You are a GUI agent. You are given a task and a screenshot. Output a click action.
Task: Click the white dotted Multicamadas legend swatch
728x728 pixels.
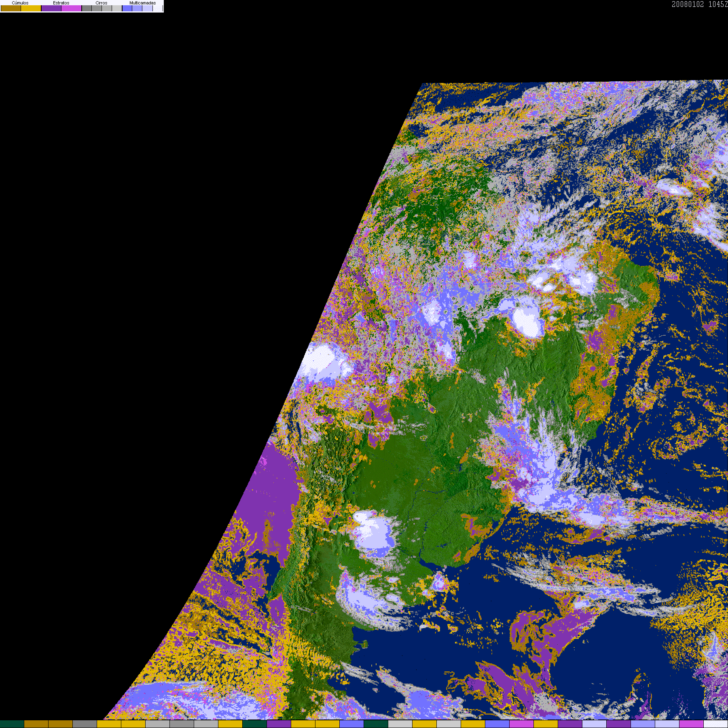click(158, 8)
